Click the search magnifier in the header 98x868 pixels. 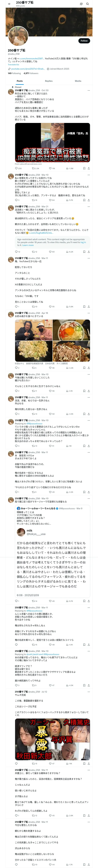[88, 4]
